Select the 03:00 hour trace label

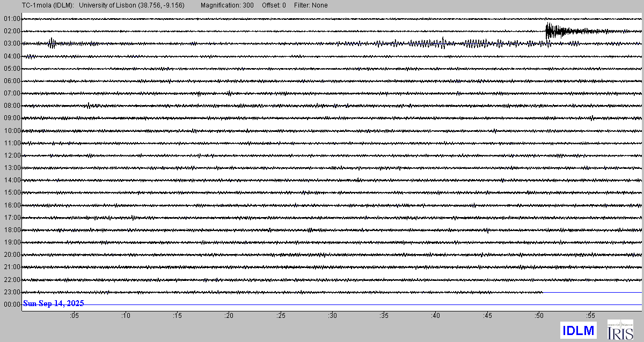pos(12,43)
